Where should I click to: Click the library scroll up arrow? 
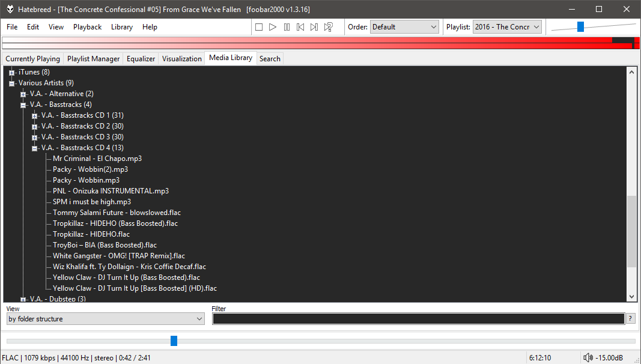631,72
